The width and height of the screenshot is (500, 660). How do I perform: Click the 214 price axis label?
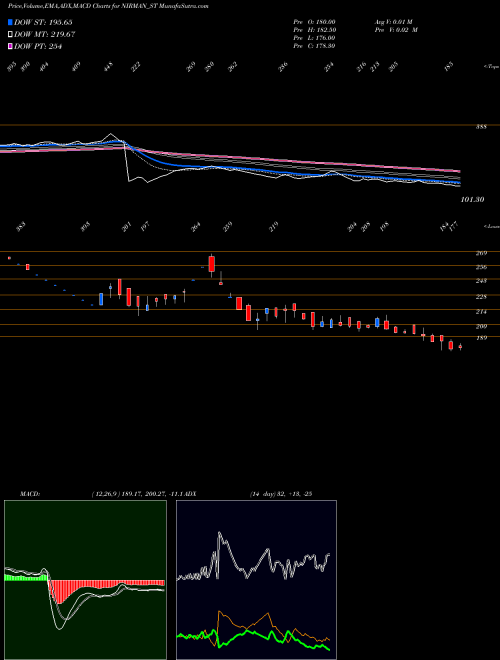[481, 311]
